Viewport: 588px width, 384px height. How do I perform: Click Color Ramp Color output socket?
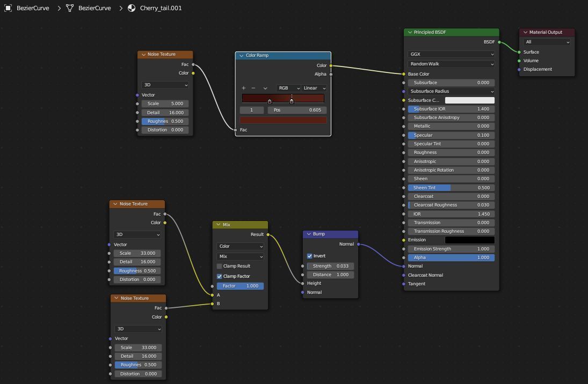pyautogui.click(x=331, y=65)
